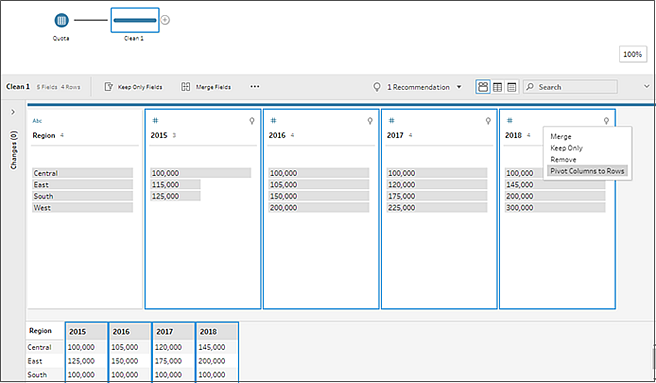The width and height of the screenshot is (656, 383).
Task: Choose Pivot Columns to Rows
Action: 587,171
